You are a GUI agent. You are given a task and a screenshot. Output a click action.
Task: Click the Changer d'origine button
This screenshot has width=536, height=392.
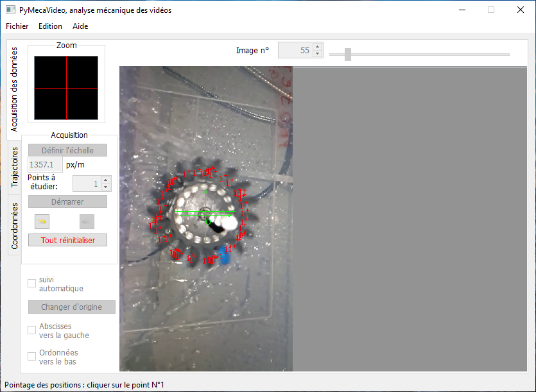[x=71, y=307]
